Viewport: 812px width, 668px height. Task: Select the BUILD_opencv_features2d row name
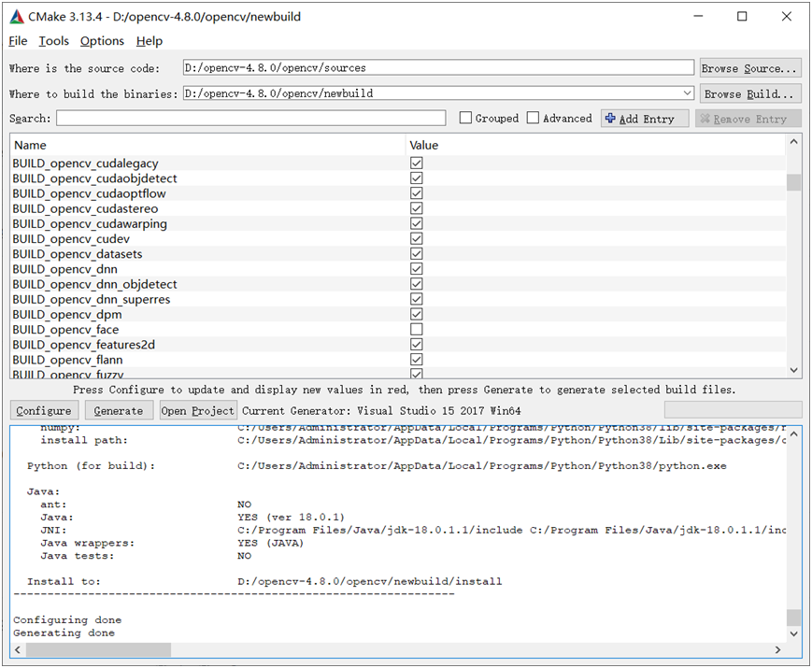coord(84,345)
